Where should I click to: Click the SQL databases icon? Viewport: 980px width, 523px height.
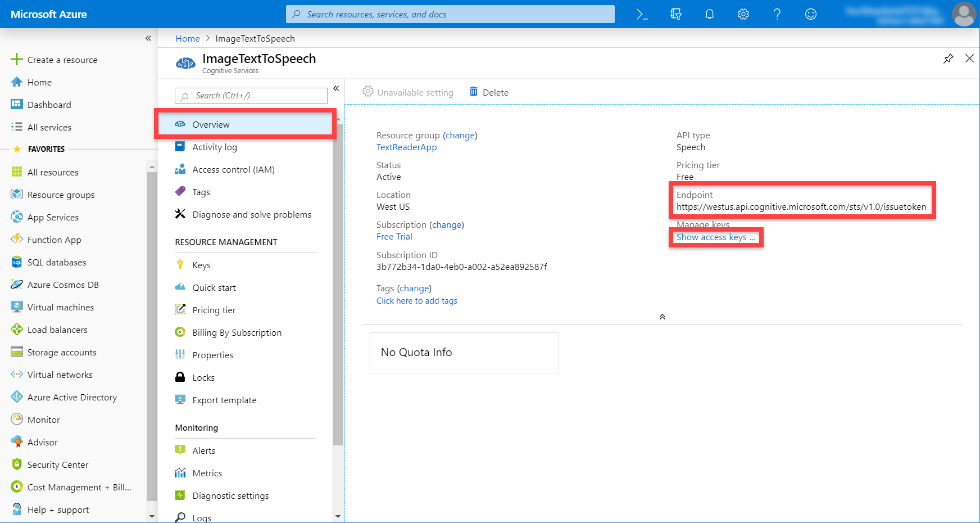17,262
